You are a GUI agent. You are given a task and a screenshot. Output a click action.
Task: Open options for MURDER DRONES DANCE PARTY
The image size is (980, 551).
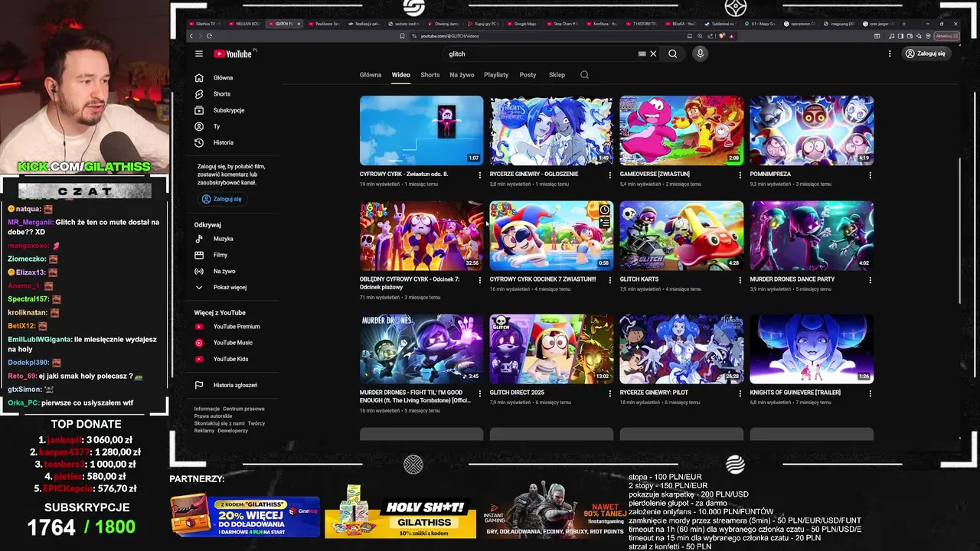[870, 280]
